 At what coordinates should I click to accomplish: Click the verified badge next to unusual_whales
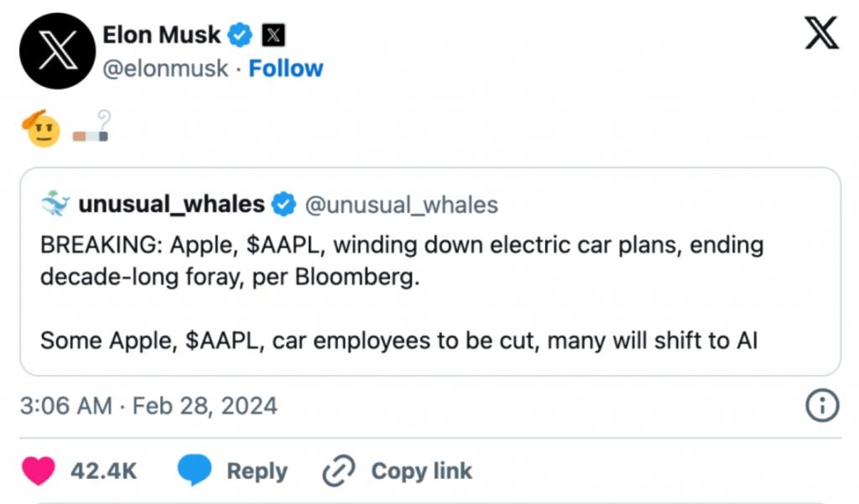tap(285, 204)
